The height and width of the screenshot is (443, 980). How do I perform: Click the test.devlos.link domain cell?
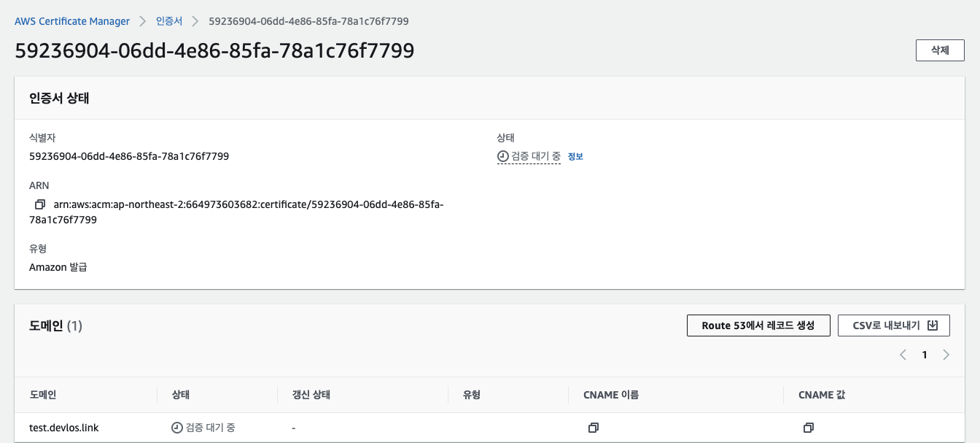tap(64, 428)
